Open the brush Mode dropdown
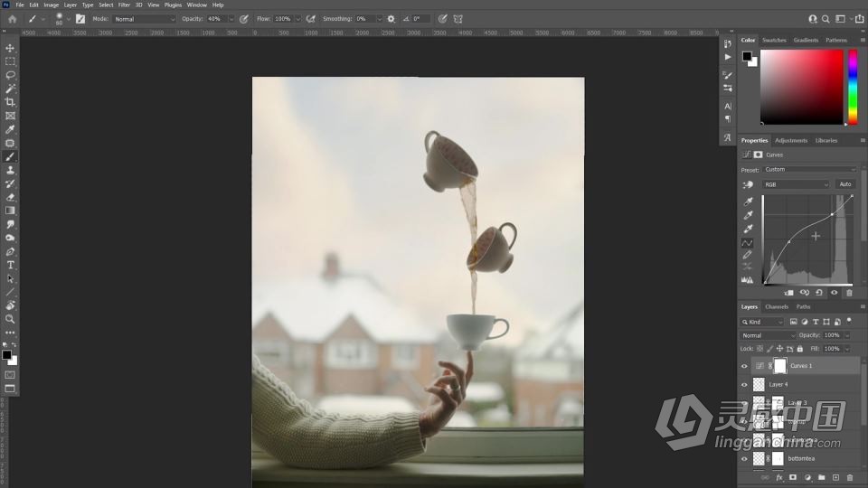Viewport: 868px width, 488px height. (x=144, y=19)
